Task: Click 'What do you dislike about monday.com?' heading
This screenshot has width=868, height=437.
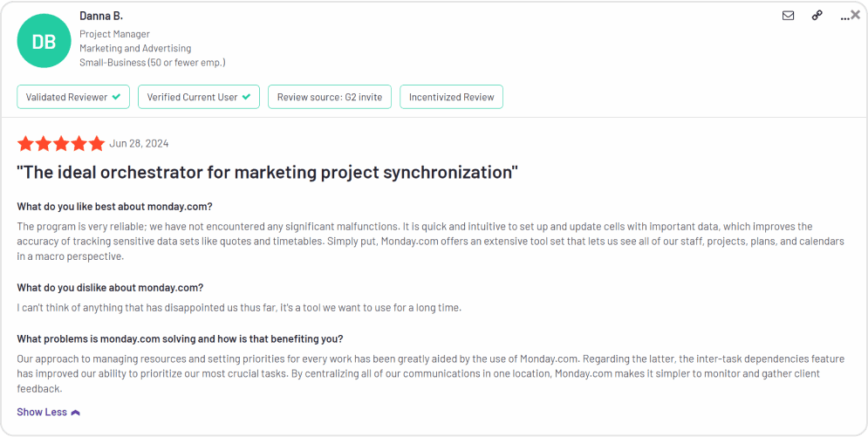Action: pyautogui.click(x=110, y=288)
